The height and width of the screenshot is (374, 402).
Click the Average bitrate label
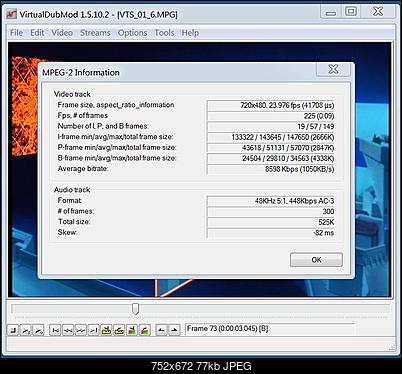(83, 169)
